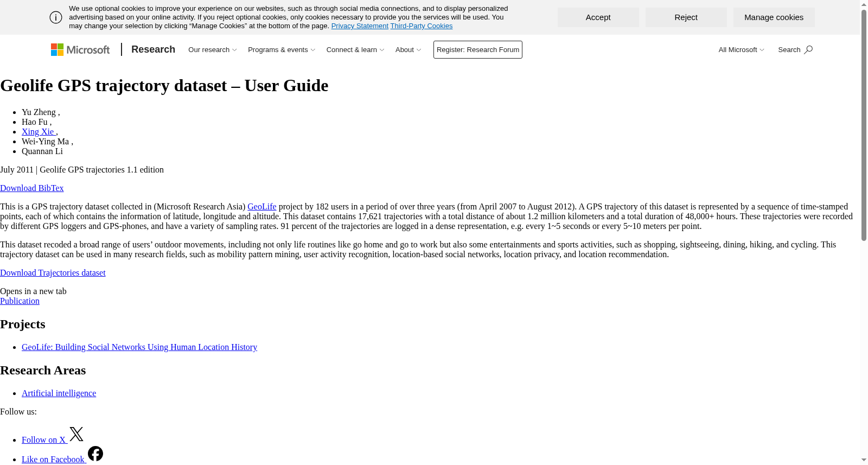Expand Programs & events dropdown
Screen dimensions: 868x465
click(x=282, y=49)
